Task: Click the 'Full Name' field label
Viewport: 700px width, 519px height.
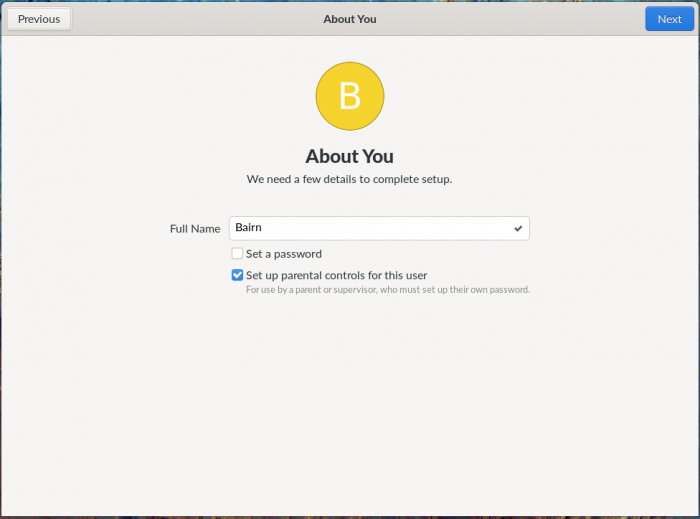Action: pyautogui.click(x=195, y=228)
